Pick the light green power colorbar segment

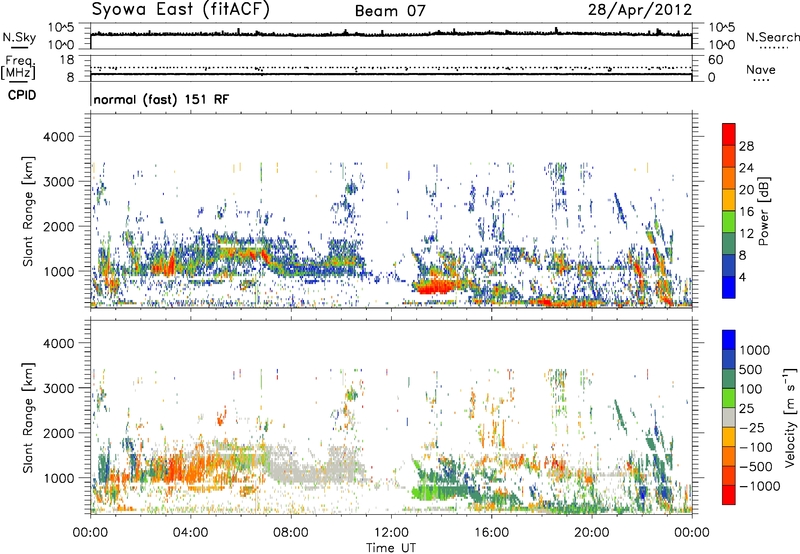pos(729,222)
